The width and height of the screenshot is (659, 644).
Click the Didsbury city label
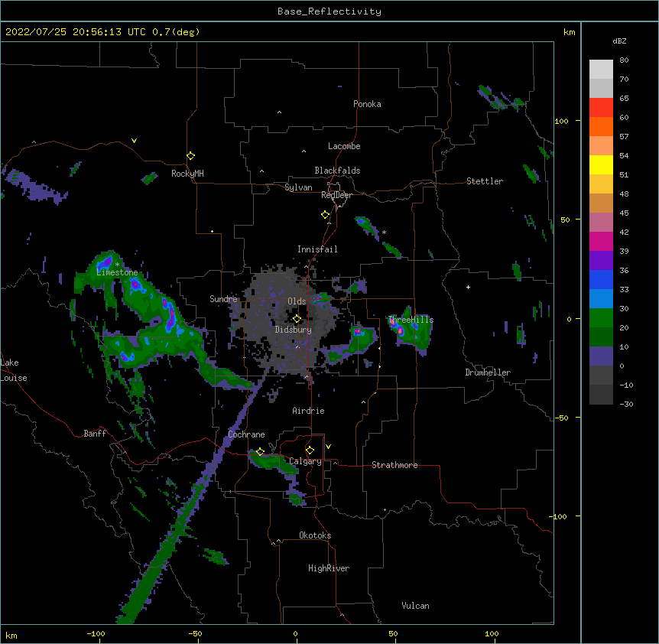[x=294, y=330]
